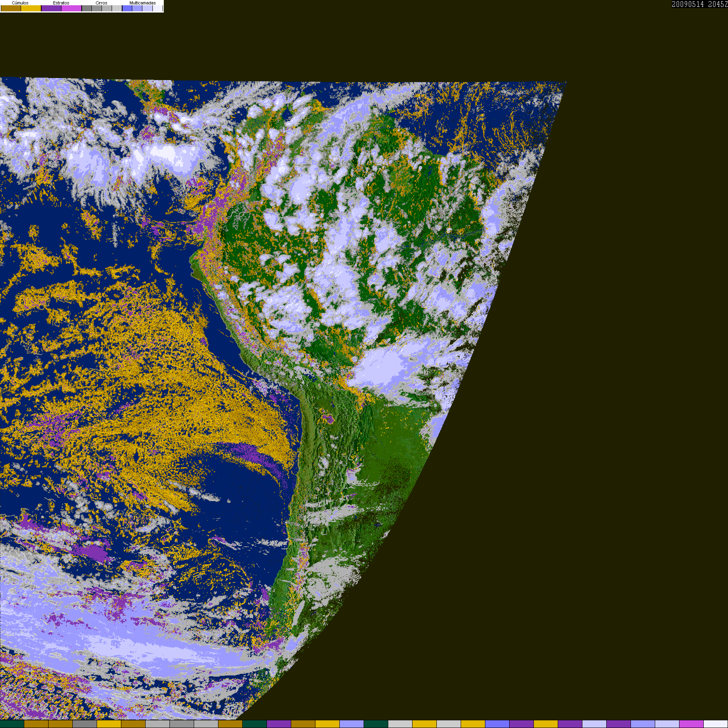728x728 pixels.
Task: Click the darkest gray Cirros legend swatch
Action: pyautogui.click(x=87, y=8)
